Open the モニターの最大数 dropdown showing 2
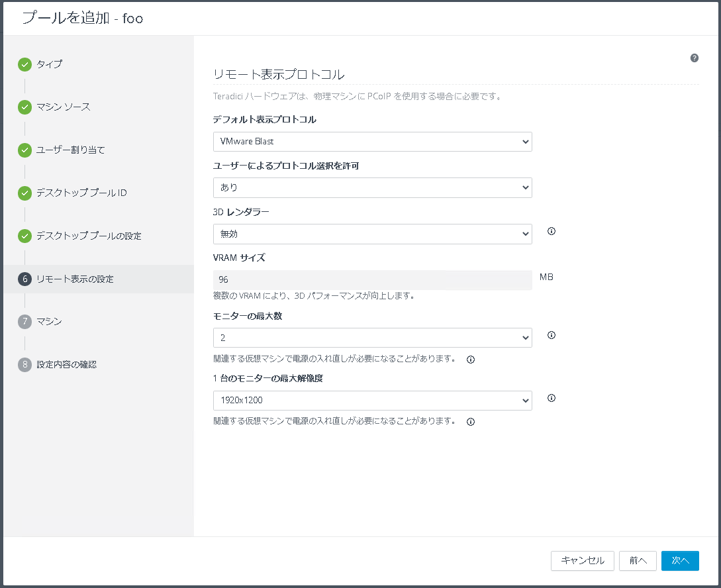721x588 pixels. coord(373,338)
